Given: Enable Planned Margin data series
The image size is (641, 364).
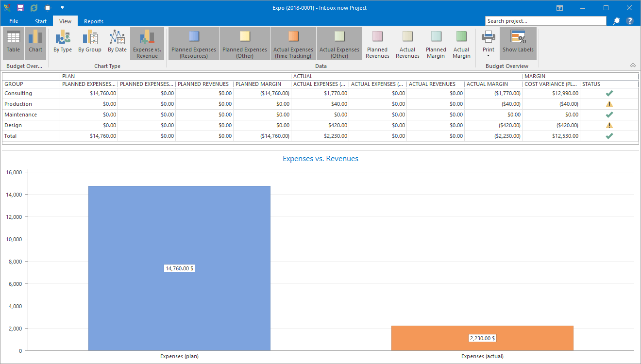Looking at the screenshot, I should coord(436,43).
